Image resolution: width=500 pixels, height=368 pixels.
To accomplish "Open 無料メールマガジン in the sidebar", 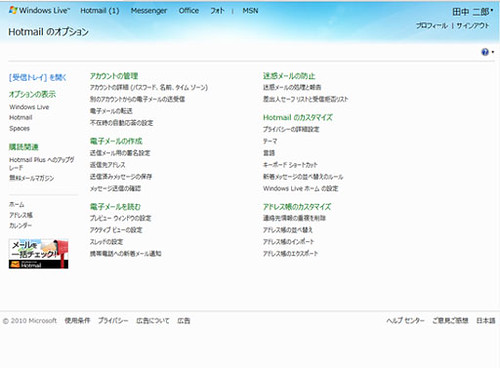I will coord(32,178).
